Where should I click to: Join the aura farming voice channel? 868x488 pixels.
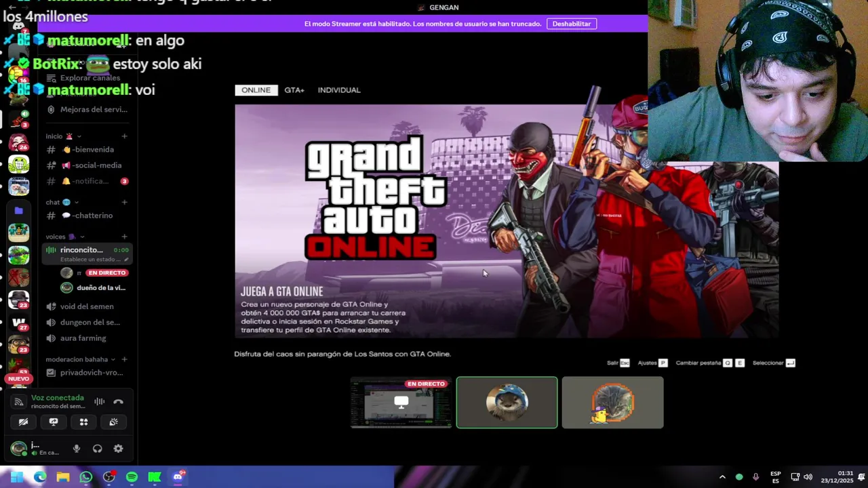[x=87, y=338]
